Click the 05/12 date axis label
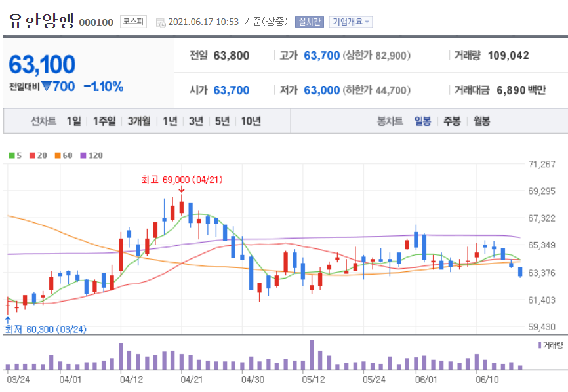 tap(314, 380)
